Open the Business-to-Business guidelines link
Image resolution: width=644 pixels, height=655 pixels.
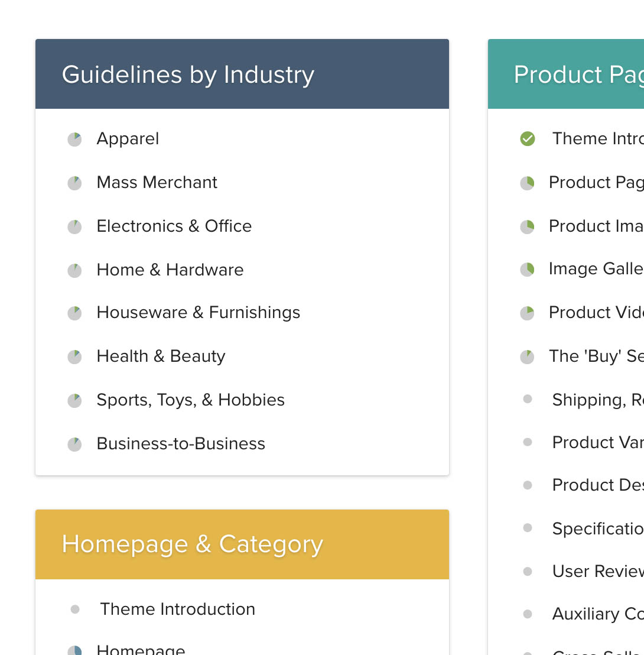181,444
